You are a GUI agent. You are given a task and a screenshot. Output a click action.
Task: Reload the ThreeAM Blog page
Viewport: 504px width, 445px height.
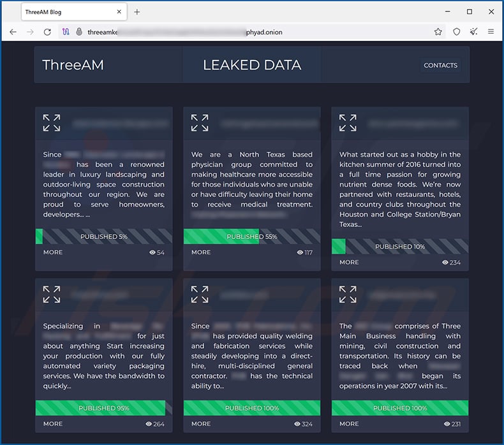pos(48,32)
